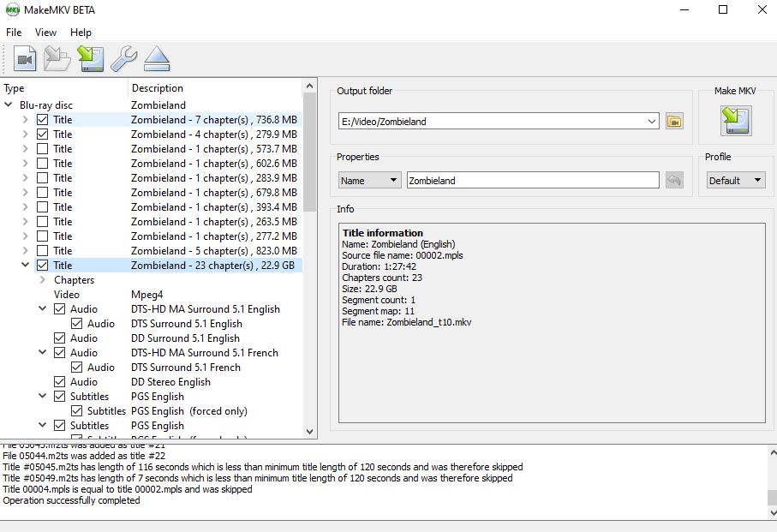Expand the 4 chapter(s) 279.9 MB title
This screenshot has height=532, width=777.
tap(26, 134)
